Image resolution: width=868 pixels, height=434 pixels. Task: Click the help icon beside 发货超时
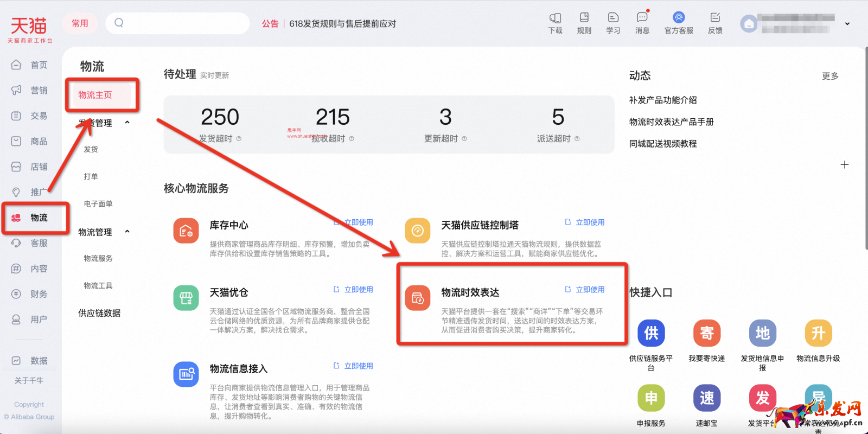click(x=239, y=139)
